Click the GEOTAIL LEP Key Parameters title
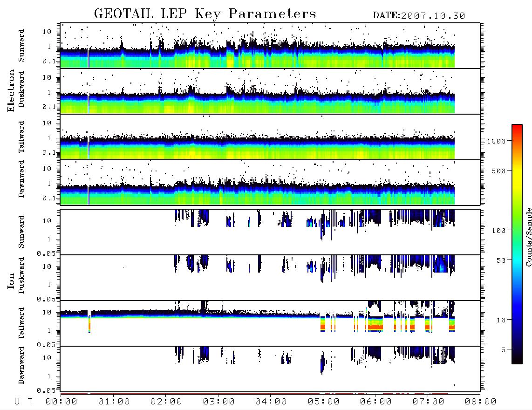Viewport: 532px width, 410px height. [205, 14]
